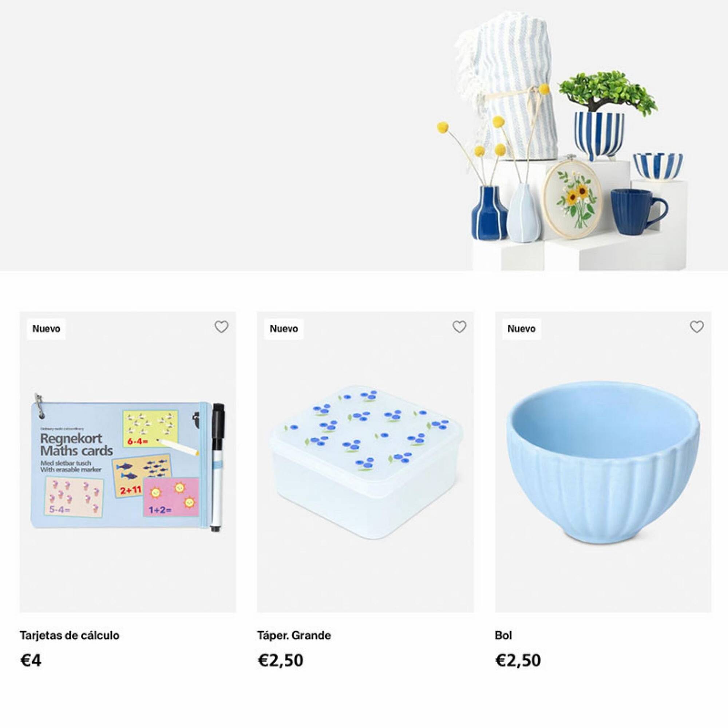Favorite the Táper Grande heart icon
Image resolution: width=728 pixels, height=728 pixels.
(x=459, y=327)
